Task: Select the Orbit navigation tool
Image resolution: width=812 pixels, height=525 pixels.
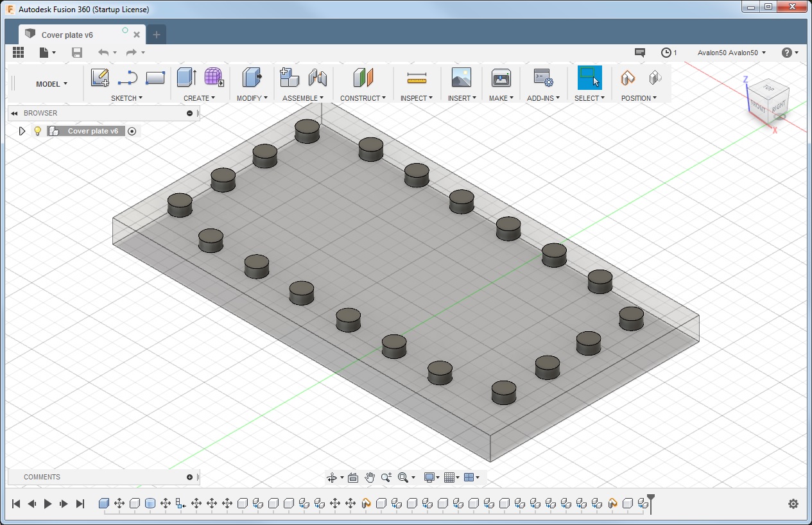Action: [332, 478]
